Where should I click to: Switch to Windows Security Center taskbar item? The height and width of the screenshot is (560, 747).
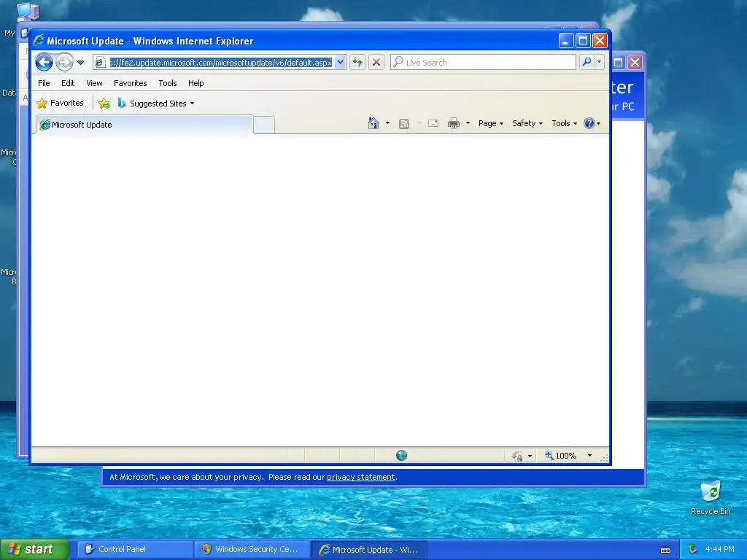(252, 549)
